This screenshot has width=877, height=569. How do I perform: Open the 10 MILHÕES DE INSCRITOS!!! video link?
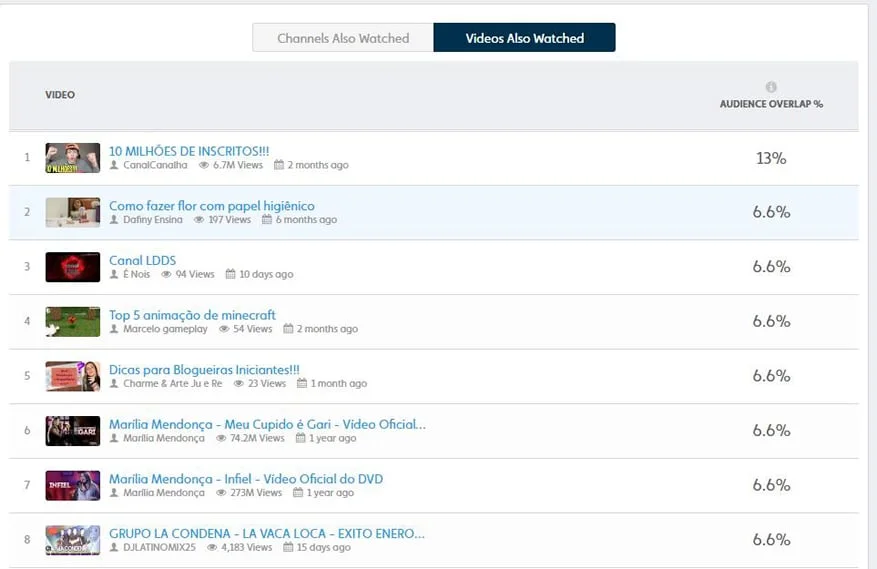pyautogui.click(x=189, y=151)
